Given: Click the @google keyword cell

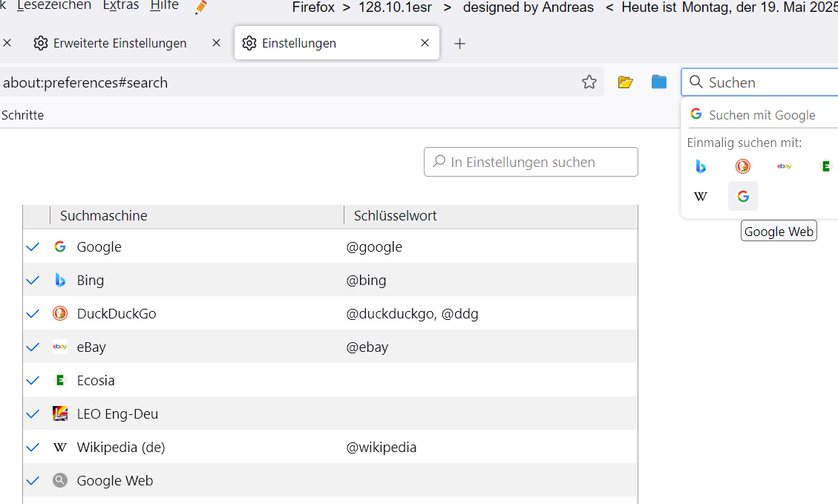Looking at the screenshot, I should [374, 247].
